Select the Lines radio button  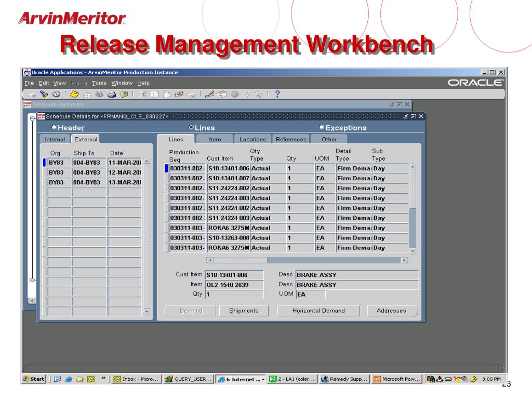pyautogui.click(x=191, y=127)
